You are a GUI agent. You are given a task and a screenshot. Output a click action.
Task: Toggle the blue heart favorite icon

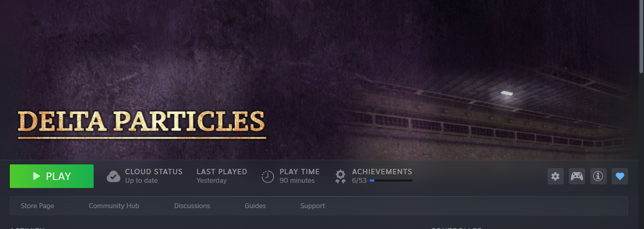coord(620,176)
